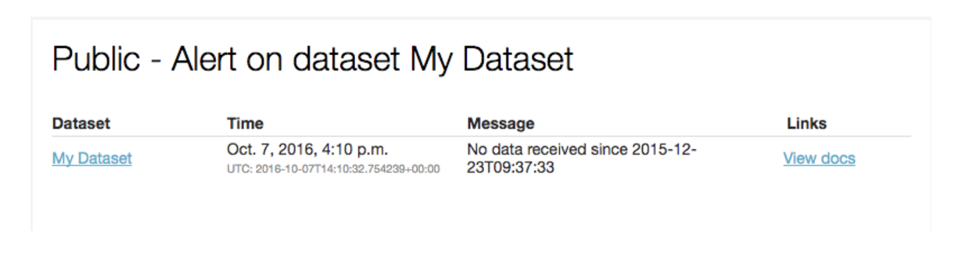Click the UTC label prefix
The height and width of the screenshot is (267, 980).
238,169
